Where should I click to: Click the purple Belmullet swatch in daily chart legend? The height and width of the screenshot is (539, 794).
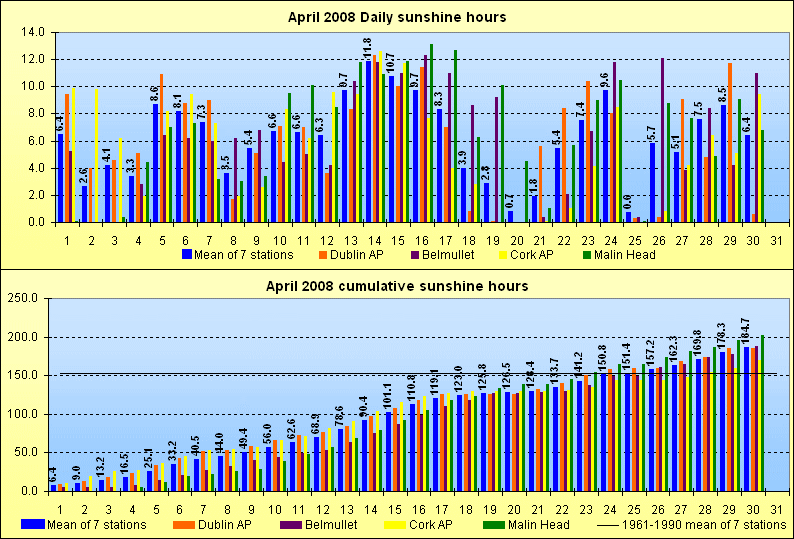tap(415, 254)
